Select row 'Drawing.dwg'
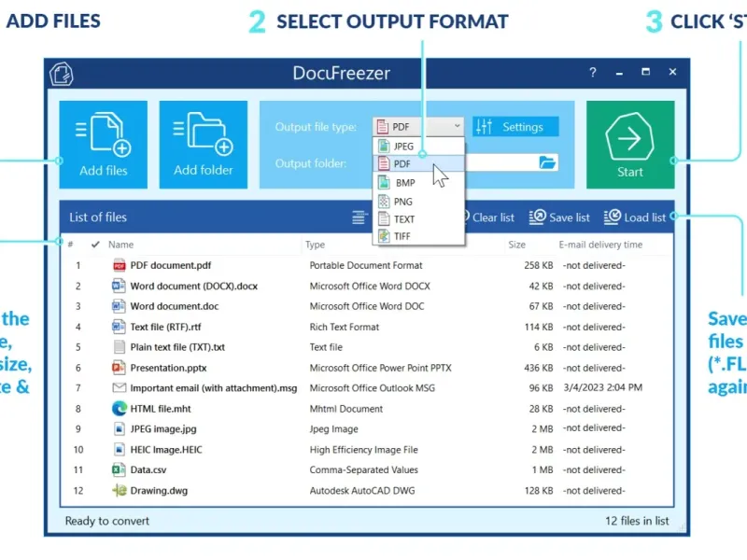This screenshot has width=747, height=560. coord(367,491)
